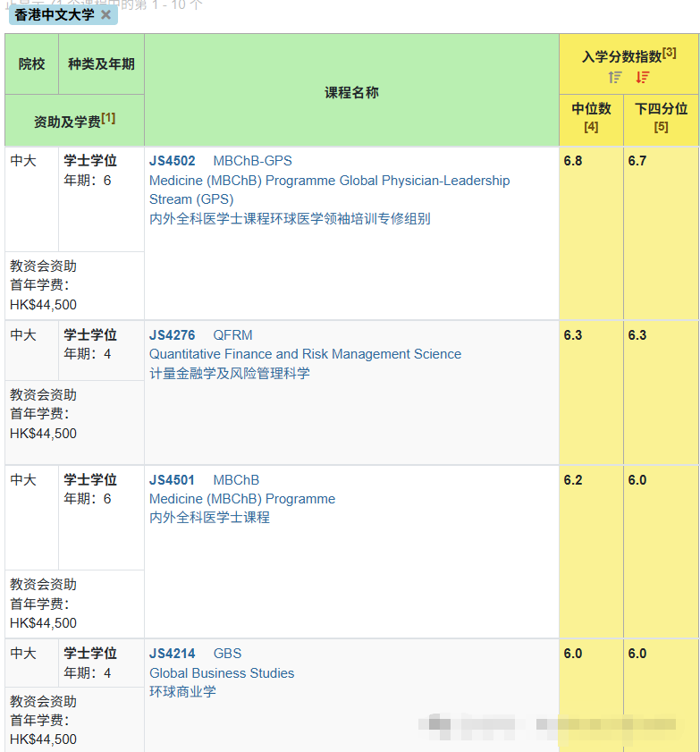Click the MBChB short name link

coord(236,479)
